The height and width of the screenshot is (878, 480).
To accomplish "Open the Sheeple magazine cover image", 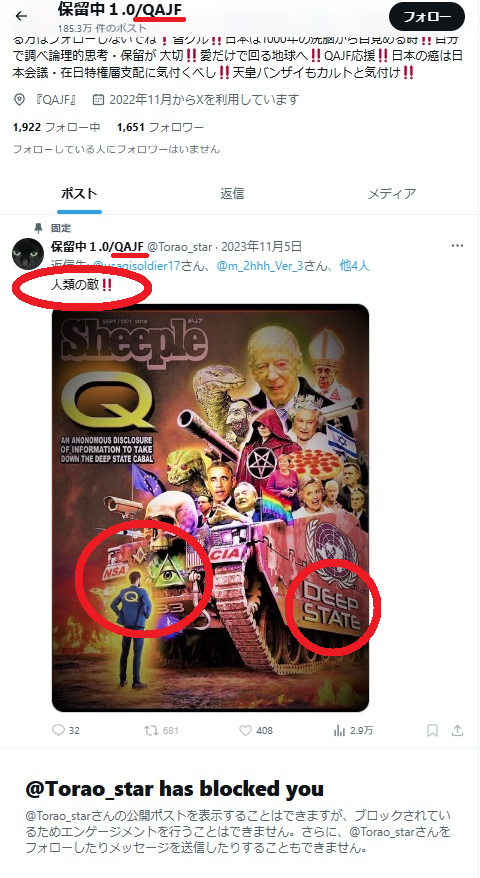I will (210, 508).
